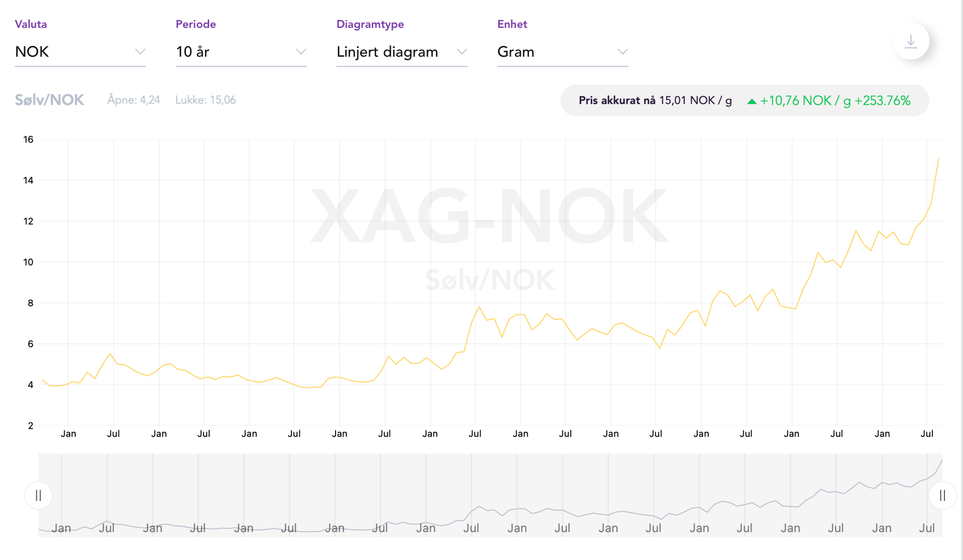Click the Sølv/NOK chart title
The height and width of the screenshot is (560, 963).
pos(49,100)
